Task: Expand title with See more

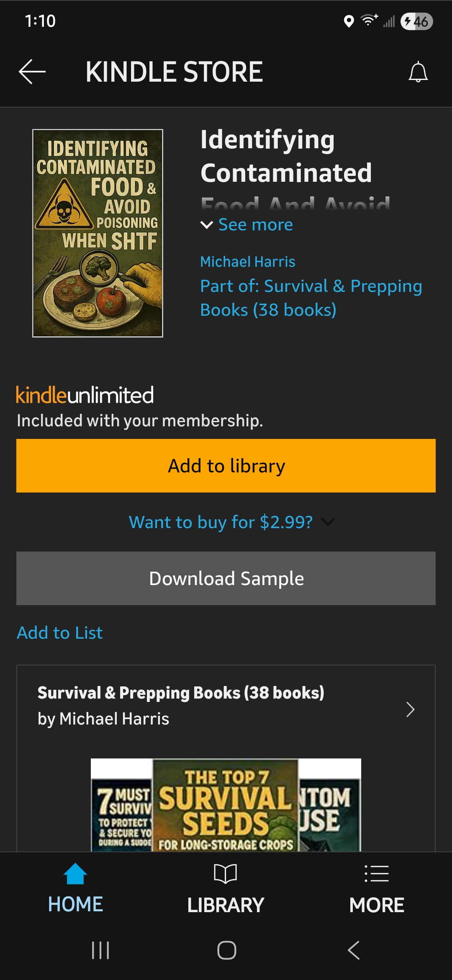Action: coord(247,225)
